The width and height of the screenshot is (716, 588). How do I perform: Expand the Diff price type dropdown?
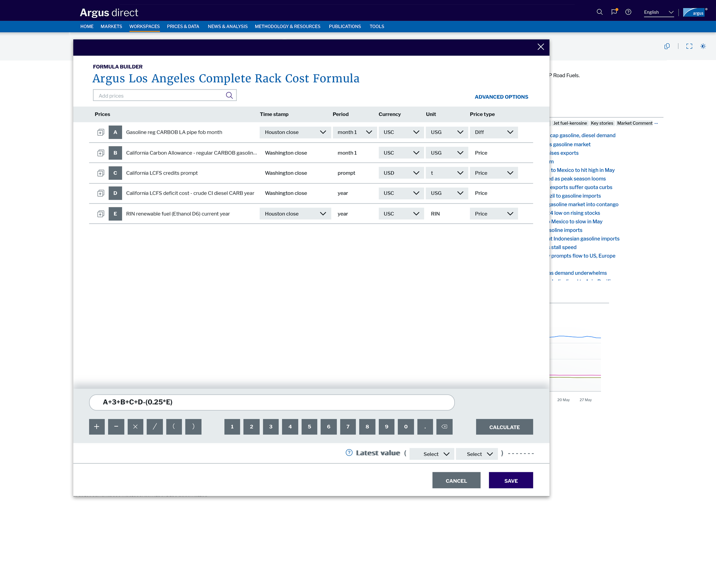493,133
